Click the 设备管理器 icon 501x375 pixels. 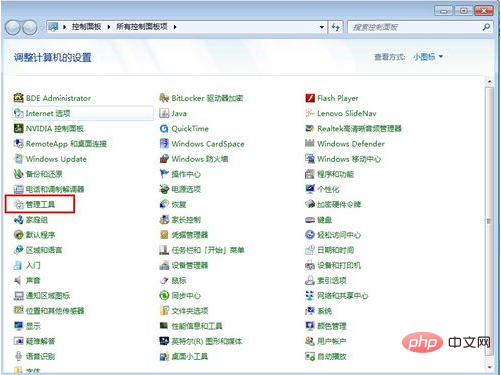[x=164, y=265]
